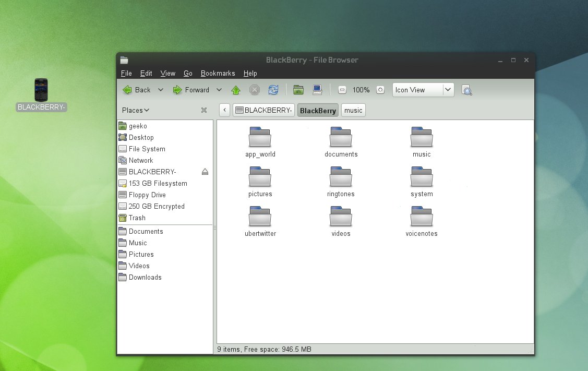This screenshot has width=588, height=371.
Task: Zoom in using the plus icon
Action: point(380,90)
